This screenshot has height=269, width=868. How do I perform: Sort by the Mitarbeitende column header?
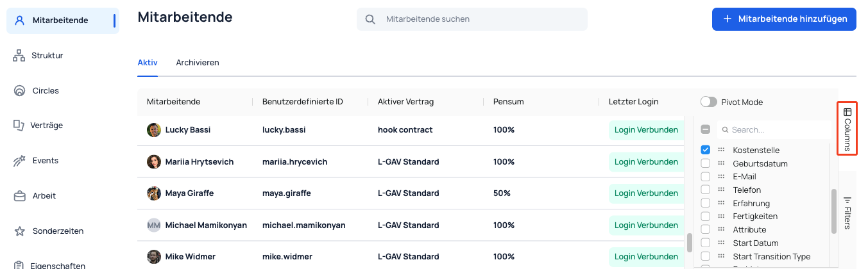click(x=174, y=102)
